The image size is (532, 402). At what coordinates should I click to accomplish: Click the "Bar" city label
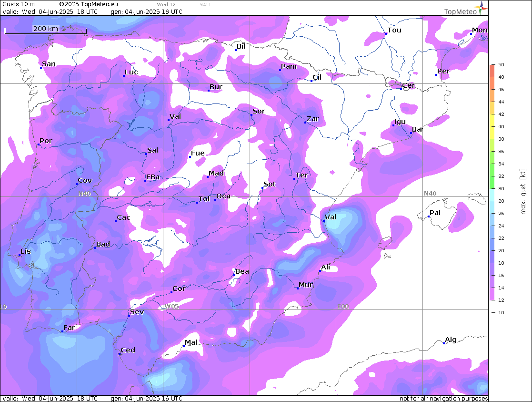(x=418, y=129)
